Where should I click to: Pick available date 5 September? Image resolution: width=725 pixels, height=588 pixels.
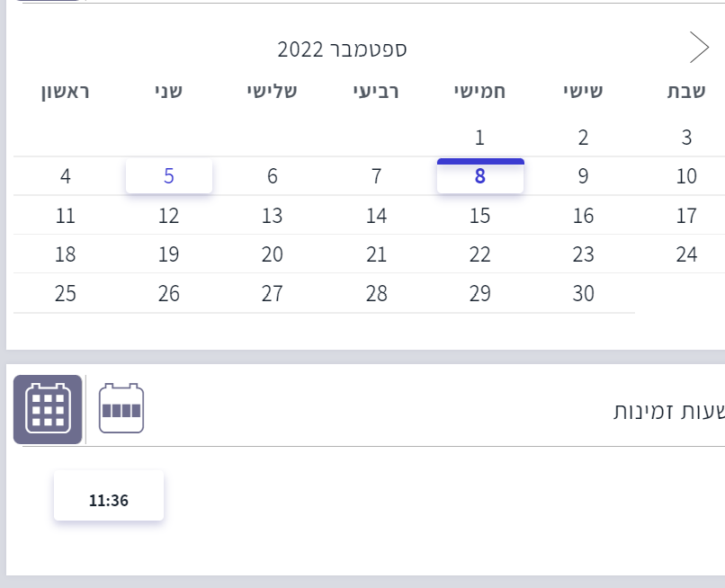(x=169, y=176)
